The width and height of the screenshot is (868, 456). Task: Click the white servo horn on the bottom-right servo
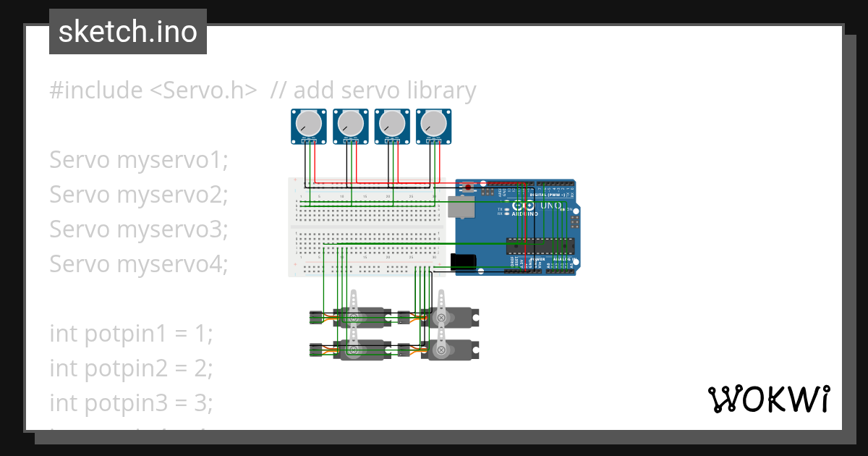pyautogui.click(x=441, y=335)
